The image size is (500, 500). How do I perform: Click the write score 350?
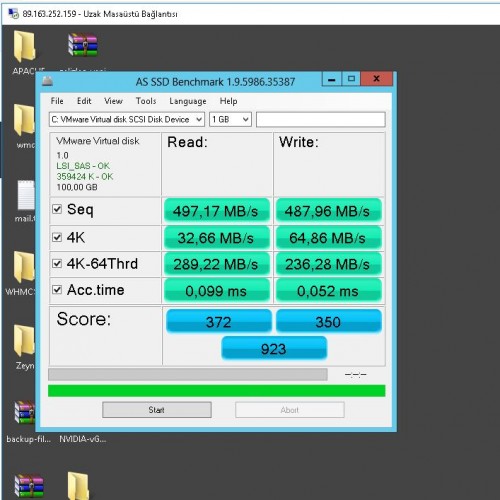329,321
